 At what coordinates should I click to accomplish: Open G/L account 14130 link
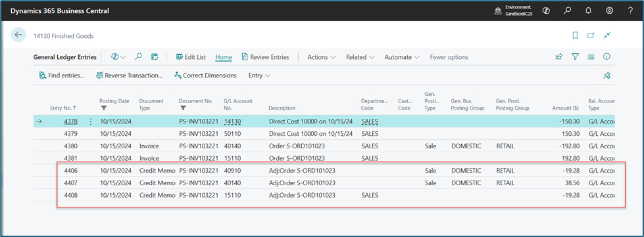[x=232, y=121]
